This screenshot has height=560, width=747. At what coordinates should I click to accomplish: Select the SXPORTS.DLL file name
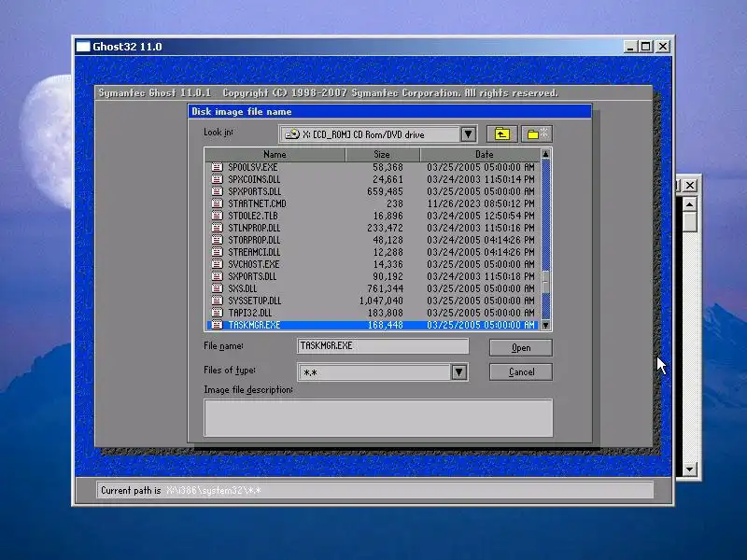[252, 276]
